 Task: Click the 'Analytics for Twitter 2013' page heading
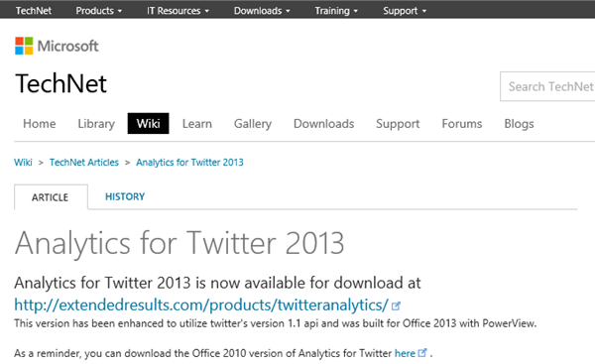point(179,243)
